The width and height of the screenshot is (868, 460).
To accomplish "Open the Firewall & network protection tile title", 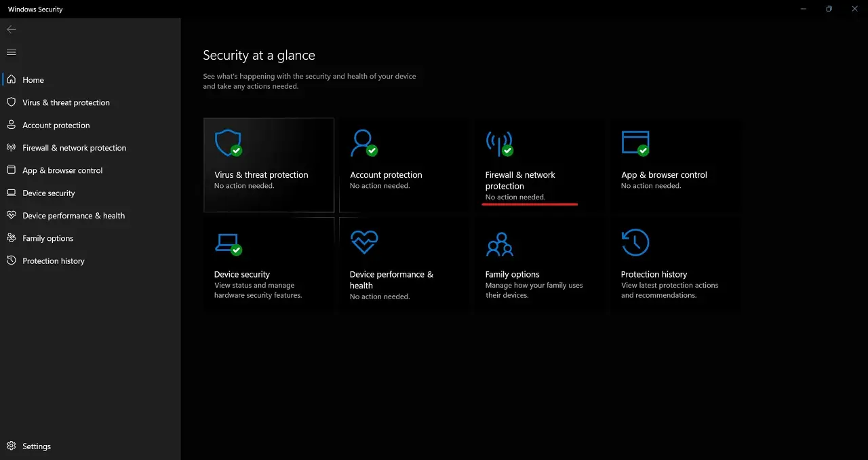I will 520,180.
